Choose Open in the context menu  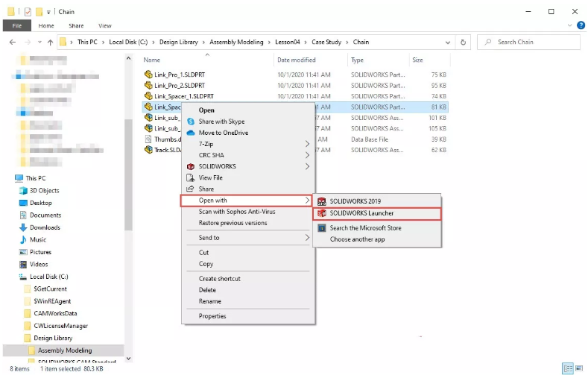[206, 110]
